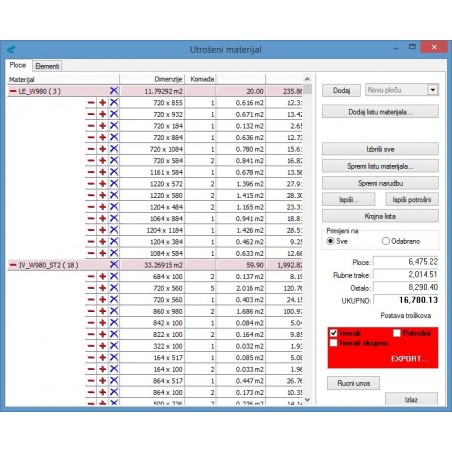
Task: Select the Ploče tab
Action: pyautogui.click(x=18, y=65)
